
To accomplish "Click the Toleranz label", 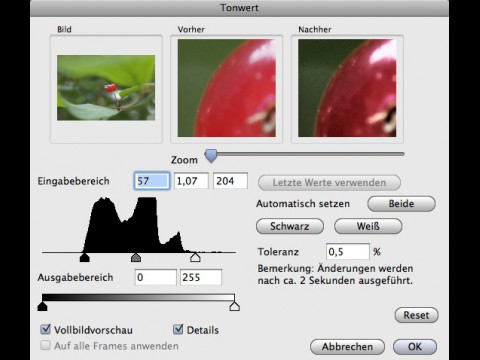I will tap(278, 252).
